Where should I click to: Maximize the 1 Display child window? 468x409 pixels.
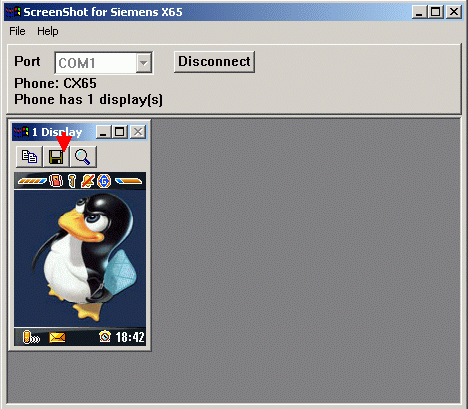(120, 132)
